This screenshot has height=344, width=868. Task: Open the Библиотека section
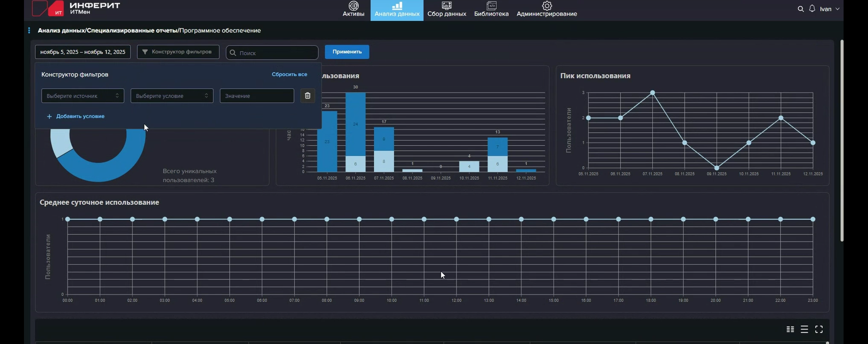pyautogui.click(x=491, y=10)
